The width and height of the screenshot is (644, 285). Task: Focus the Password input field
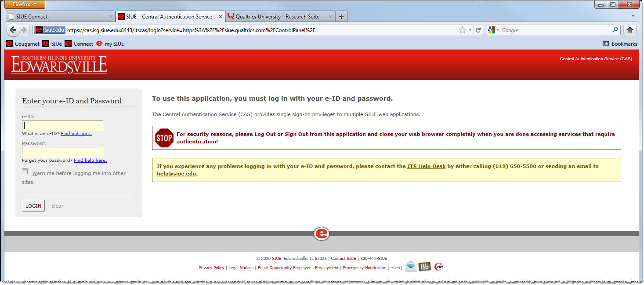pos(63,152)
